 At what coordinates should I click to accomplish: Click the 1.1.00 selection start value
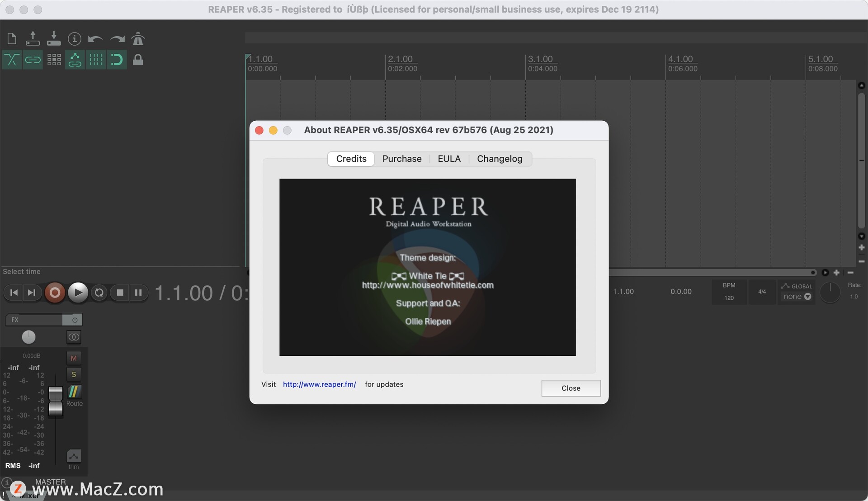coord(623,292)
